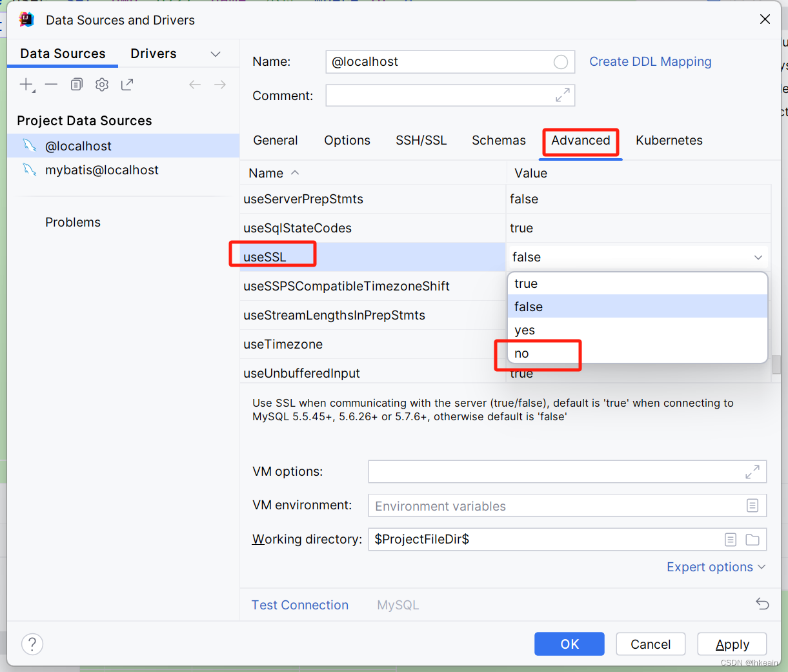Click the revert changes arrow icon
788x672 pixels.
762,604
